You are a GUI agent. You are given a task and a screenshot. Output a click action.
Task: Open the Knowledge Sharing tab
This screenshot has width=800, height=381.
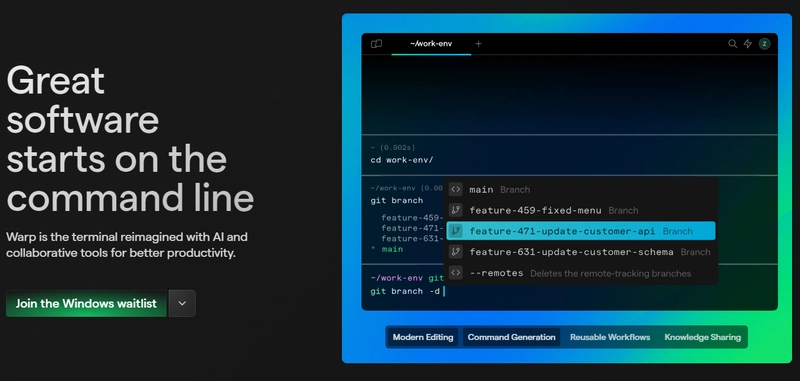(702, 337)
